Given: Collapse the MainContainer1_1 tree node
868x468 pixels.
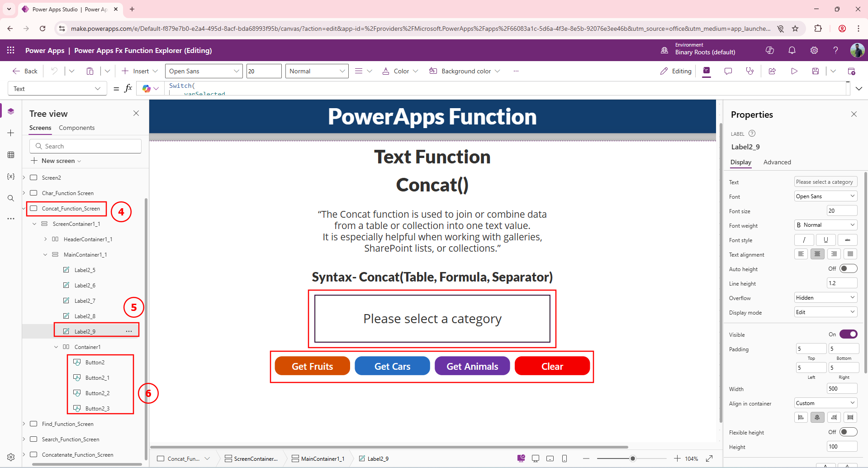Looking at the screenshot, I should pyautogui.click(x=45, y=255).
